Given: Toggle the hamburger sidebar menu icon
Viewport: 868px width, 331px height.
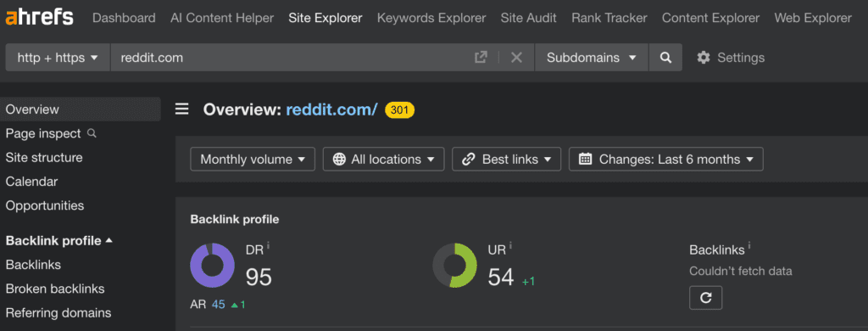Looking at the screenshot, I should click(182, 109).
